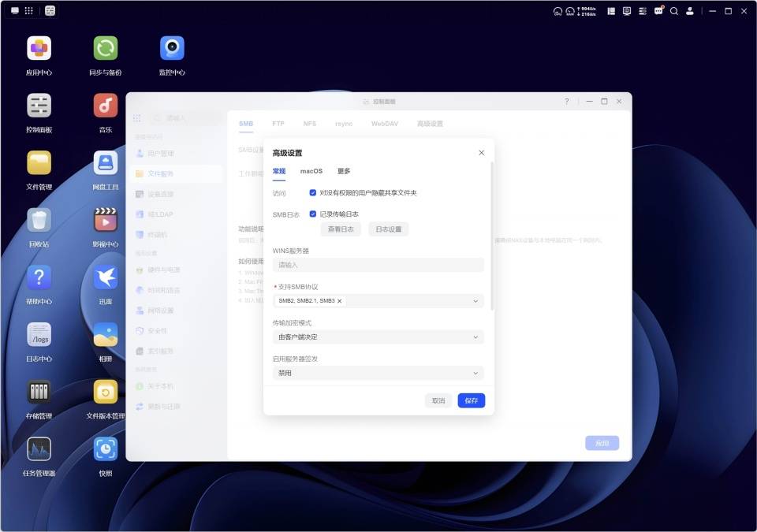The height and width of the screenshot is (532, 757).
Task: Close the 高级设置 dialog
Action: tap(481, 153)
